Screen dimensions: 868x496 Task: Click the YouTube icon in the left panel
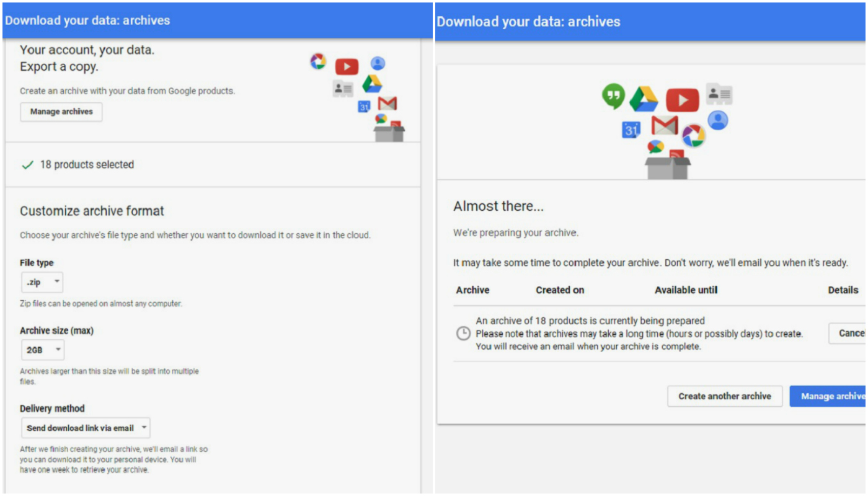click(347, 66)
